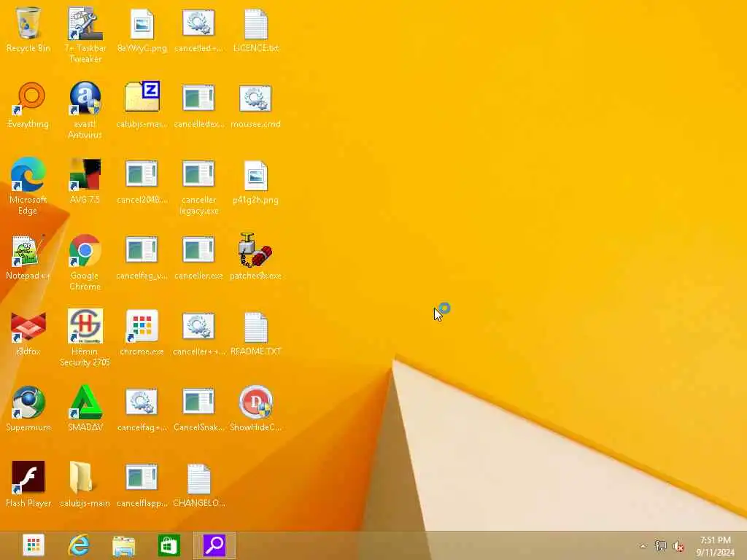Image resolution: width=747 pixels, height=560 pixels.
Task: Select the ShowHideC... program icon
Action: coord(255,402)
